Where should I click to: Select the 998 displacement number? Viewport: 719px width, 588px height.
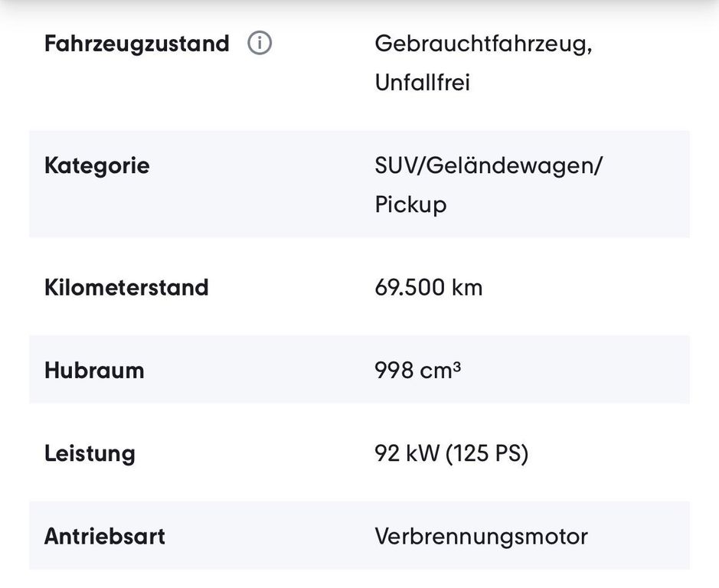point(394,371)
